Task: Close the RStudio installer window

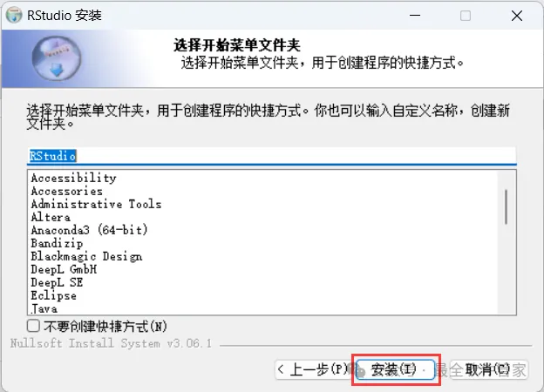Action: click(x=517, y=16)
